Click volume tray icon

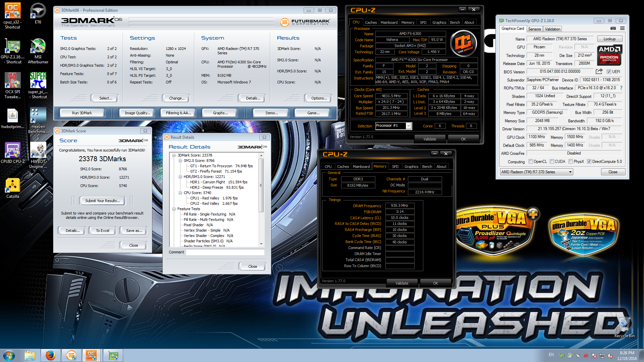pos(610,356)
